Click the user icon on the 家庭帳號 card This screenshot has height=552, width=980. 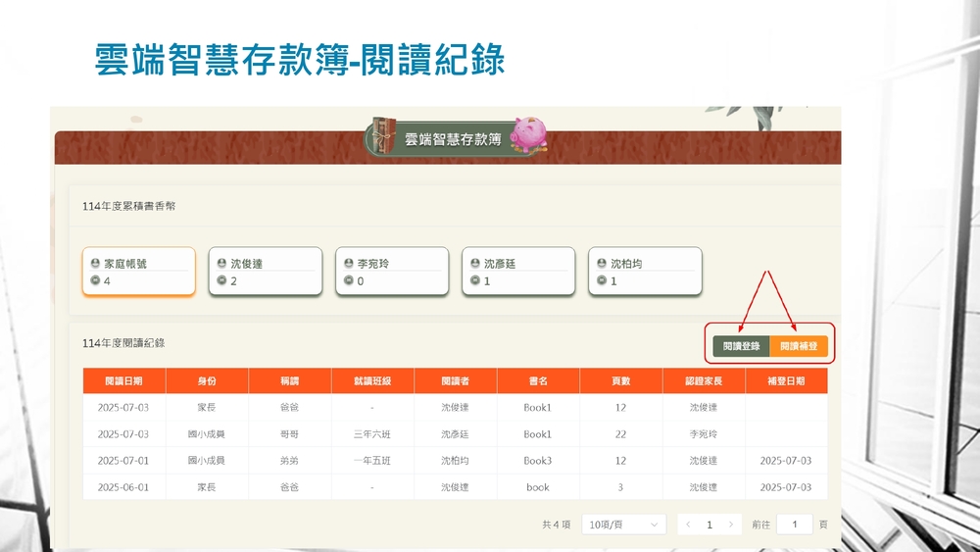coord(95,264)
